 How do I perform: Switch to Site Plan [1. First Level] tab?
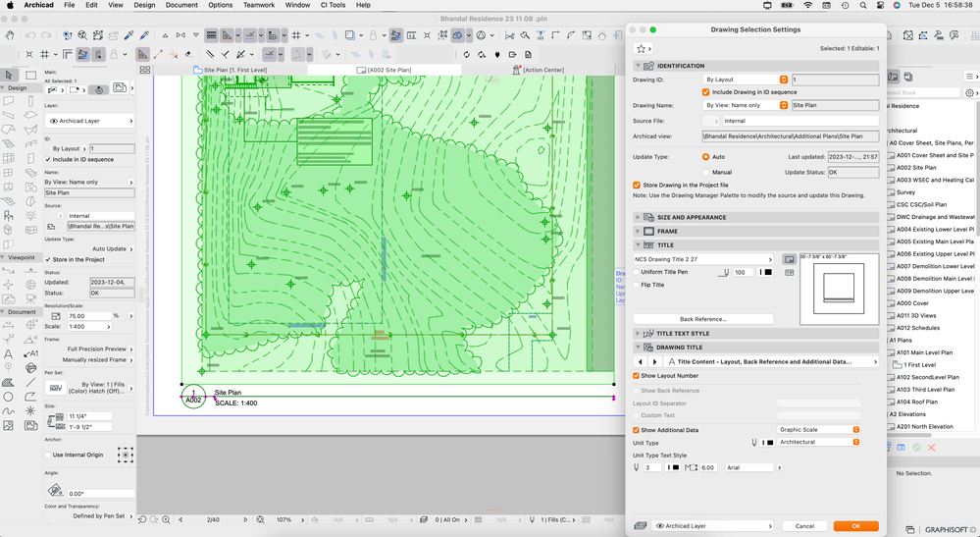(234, 71)
